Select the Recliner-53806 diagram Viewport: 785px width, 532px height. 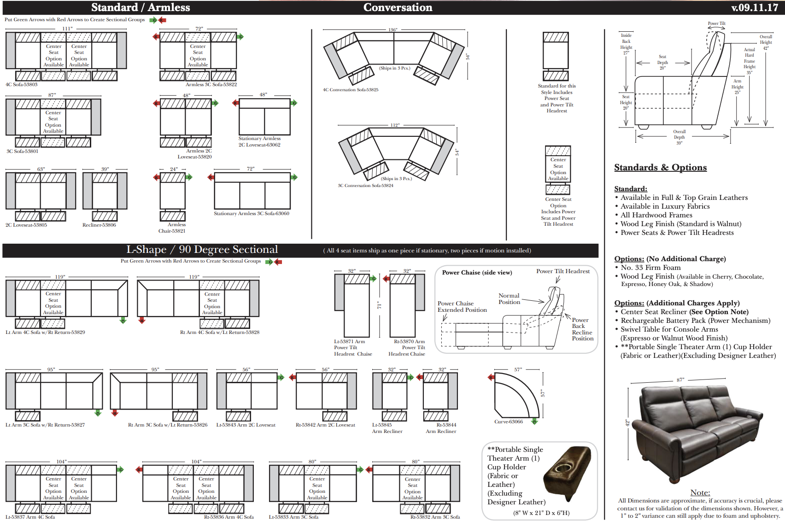point(105,196)
